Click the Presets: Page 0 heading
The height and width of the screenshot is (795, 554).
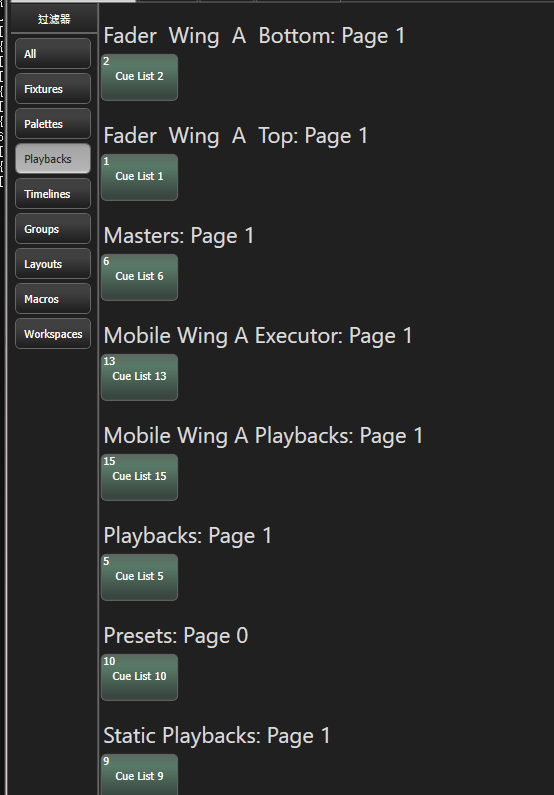[175, 636]
